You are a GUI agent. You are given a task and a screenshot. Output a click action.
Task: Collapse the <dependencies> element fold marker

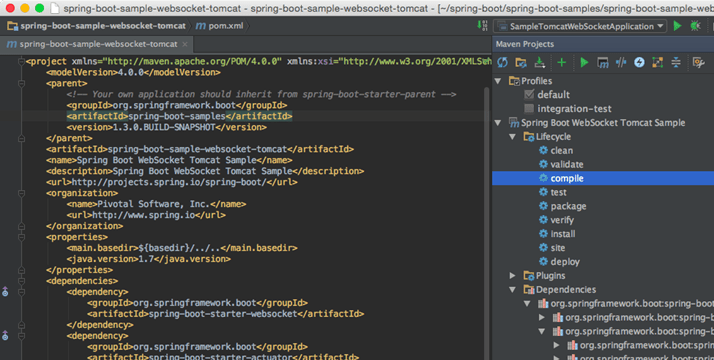21,281
